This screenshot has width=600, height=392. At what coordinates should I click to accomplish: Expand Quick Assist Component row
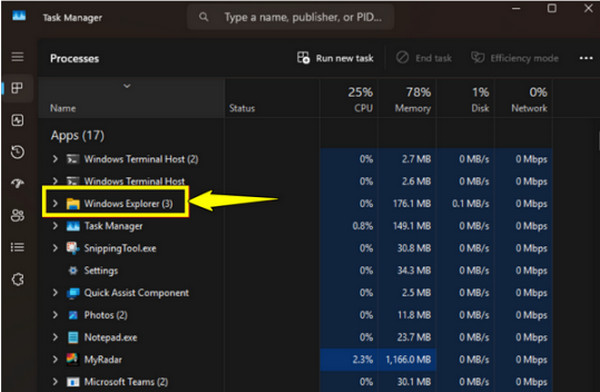point(55,293)
